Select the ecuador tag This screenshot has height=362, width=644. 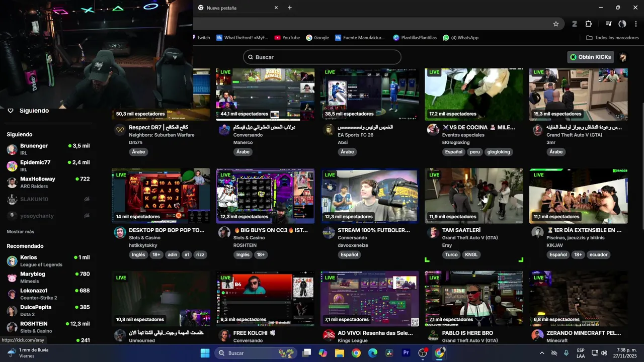(x=599, y=254)
